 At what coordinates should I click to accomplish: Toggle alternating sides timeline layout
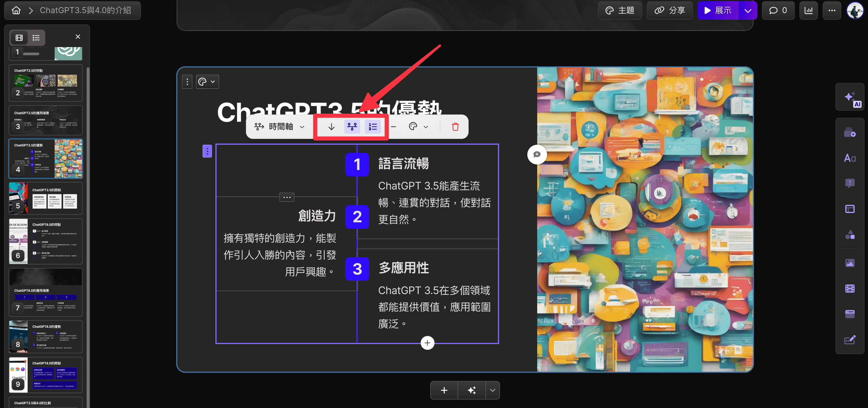tap(352, 127)
